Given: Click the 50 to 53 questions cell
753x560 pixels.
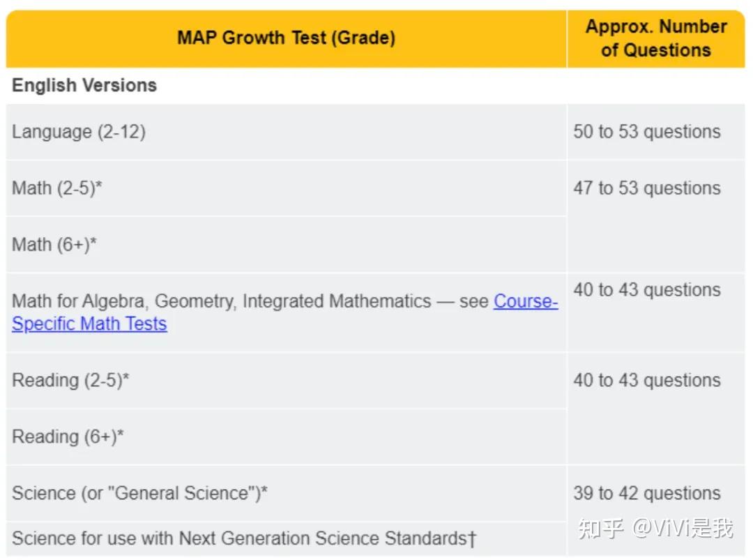Looking at the screenshot, I should (x=647, y=132).
